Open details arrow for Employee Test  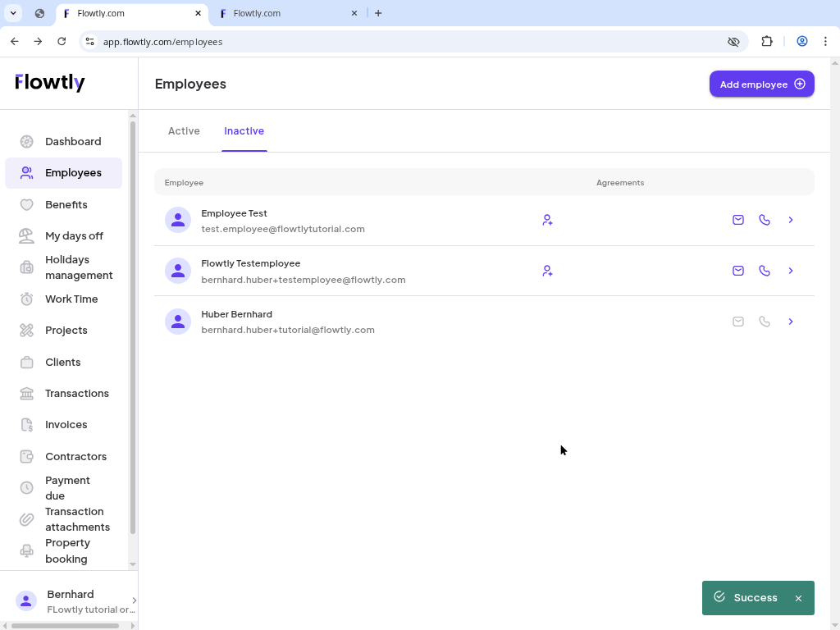[x=790, y=220]
